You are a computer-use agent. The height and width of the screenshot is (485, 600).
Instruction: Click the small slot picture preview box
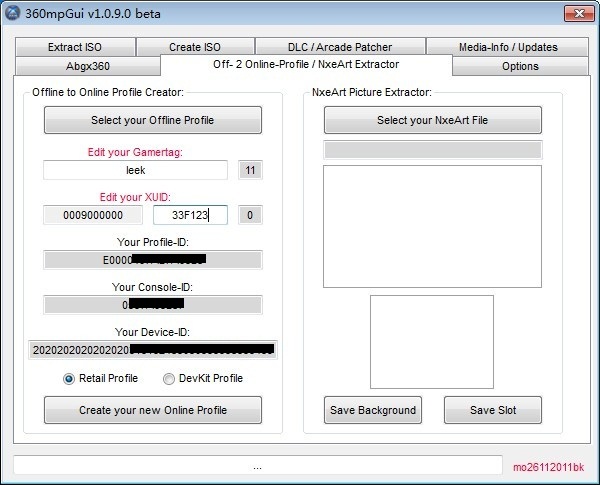click(431, 341)
